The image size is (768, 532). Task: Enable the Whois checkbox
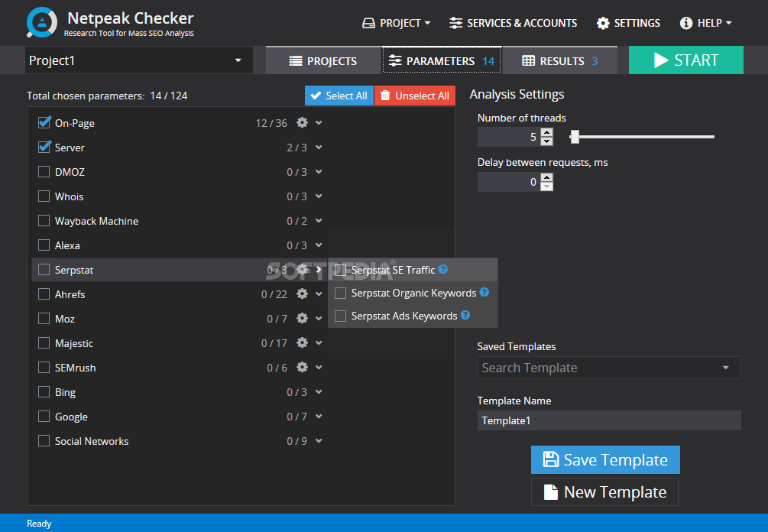[44, 196]
